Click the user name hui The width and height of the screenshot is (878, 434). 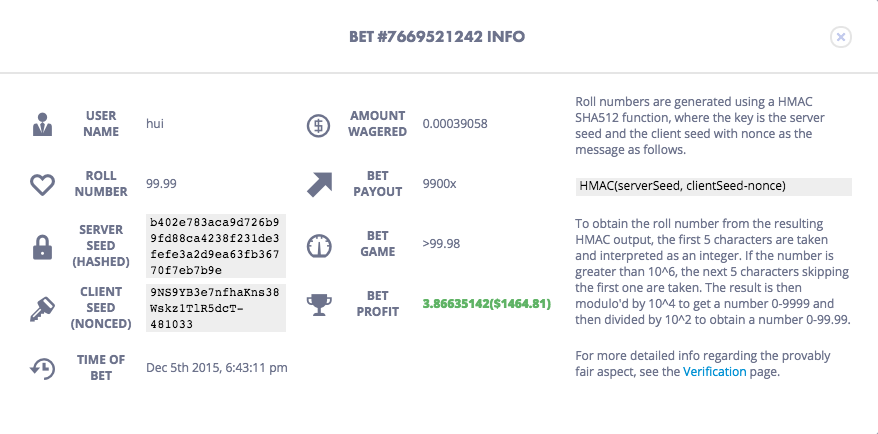click(x=155, y=123)
